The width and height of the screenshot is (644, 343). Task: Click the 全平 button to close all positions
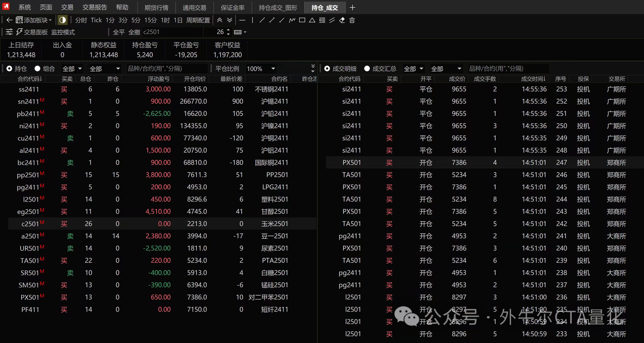click(118, 32)
